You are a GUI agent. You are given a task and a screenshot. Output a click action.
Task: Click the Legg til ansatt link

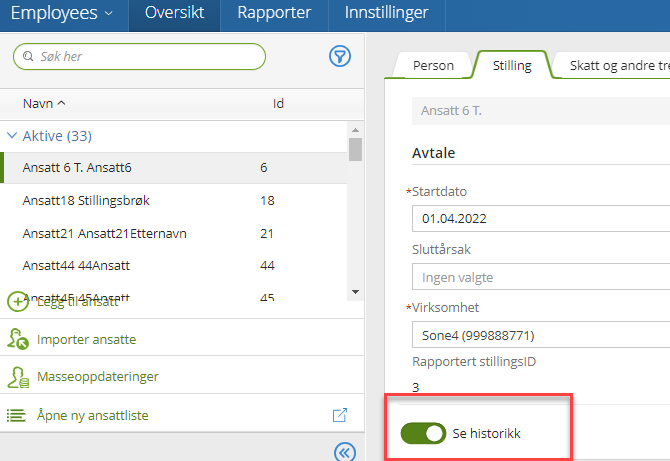coord(77,302)
